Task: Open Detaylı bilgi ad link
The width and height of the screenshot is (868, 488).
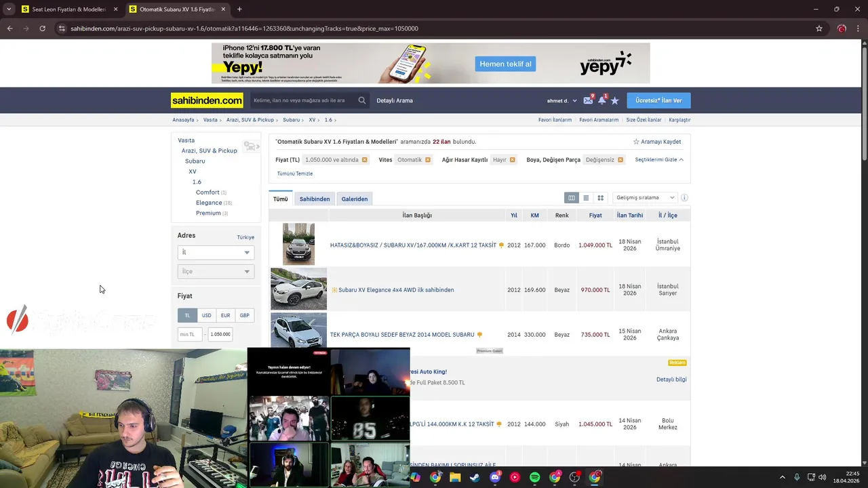Action: click(x=671, y=380)
